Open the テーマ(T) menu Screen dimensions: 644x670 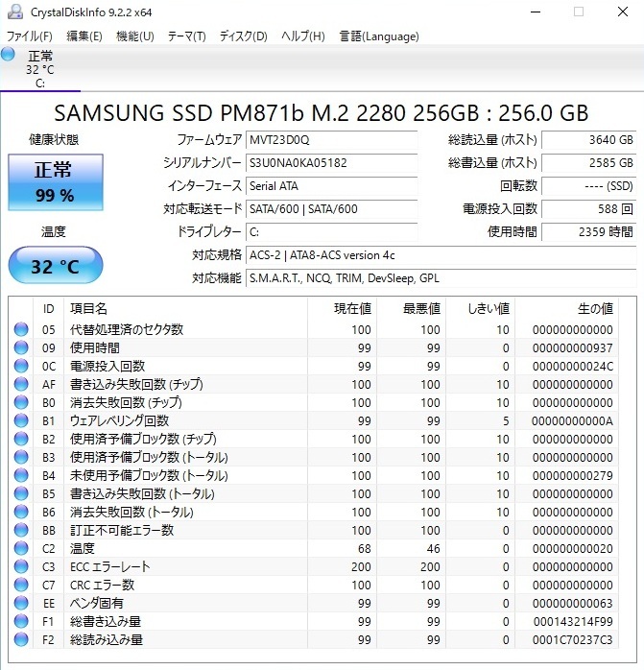[x=187, y=36]
